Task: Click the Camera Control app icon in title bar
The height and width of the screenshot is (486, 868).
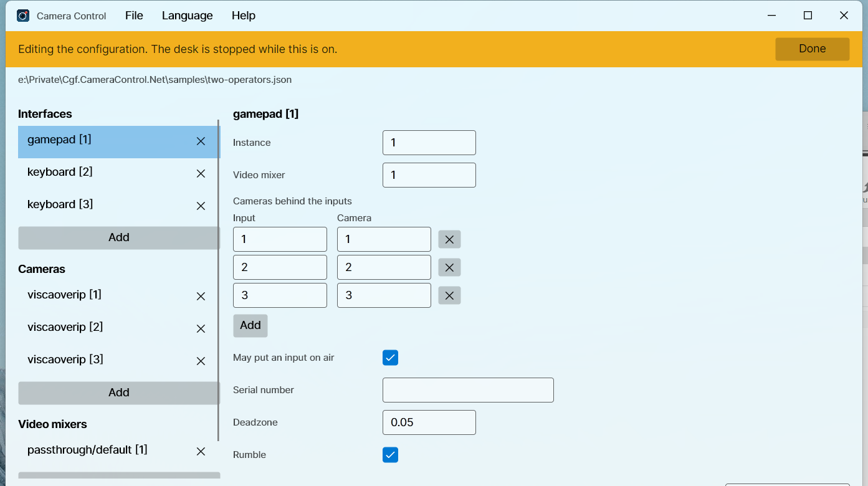Action: 23,16
